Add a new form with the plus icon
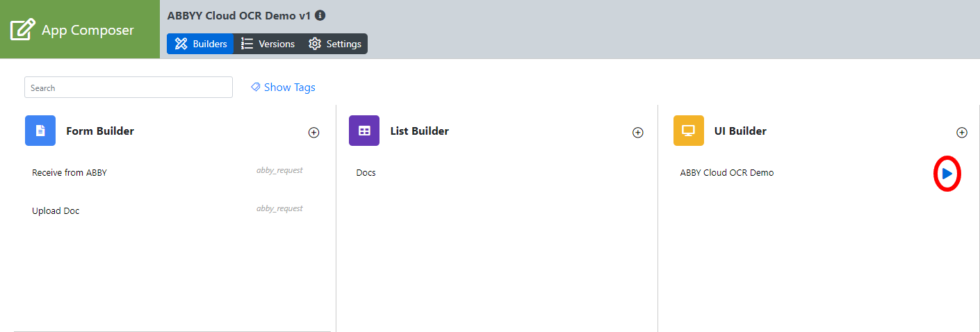Viewport: 980px width, 332px height. pos(313,133)
